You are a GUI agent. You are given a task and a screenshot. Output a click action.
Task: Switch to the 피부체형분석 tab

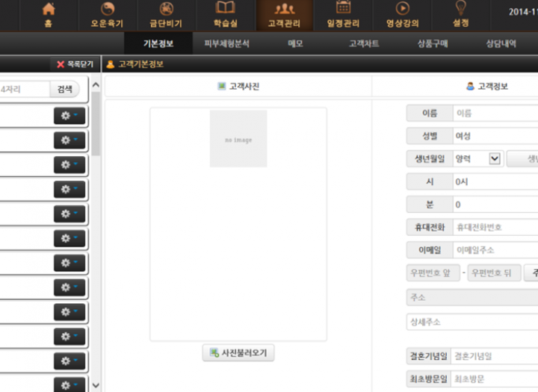pos(227,43)
